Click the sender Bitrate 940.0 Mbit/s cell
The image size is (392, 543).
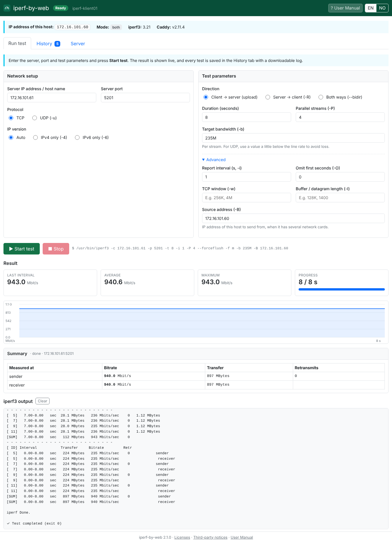154,376
